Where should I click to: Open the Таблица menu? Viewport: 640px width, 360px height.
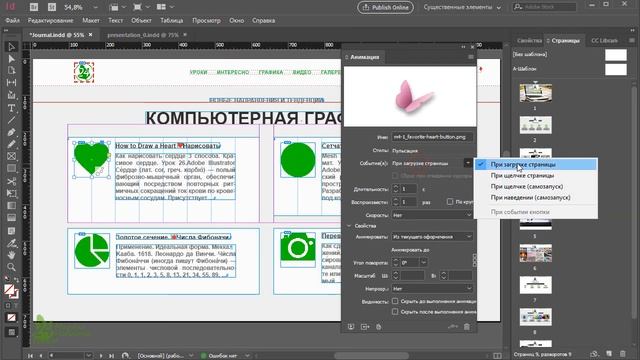pyautogui.click(x=171, y=20)
